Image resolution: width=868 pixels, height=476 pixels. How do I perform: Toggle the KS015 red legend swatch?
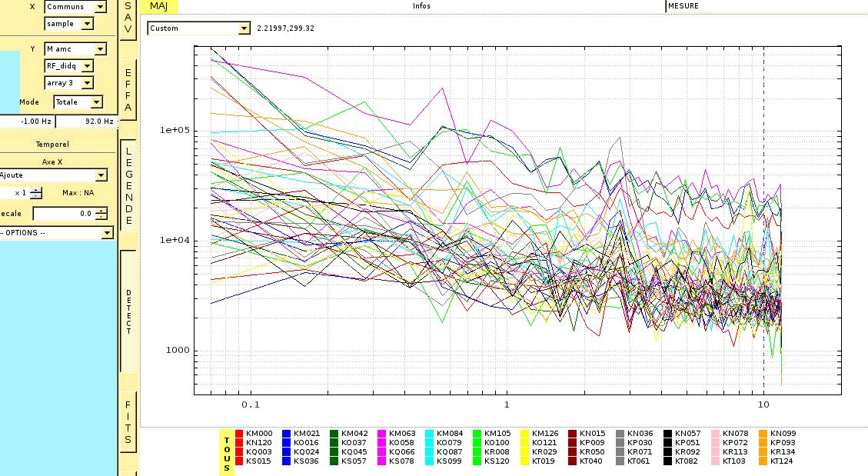click(239, 461)
